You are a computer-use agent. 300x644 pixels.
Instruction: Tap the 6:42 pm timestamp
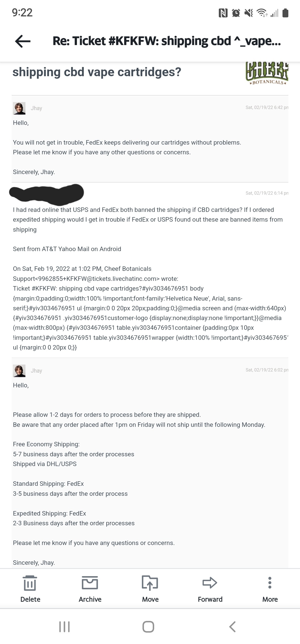[x=267, y=108]
